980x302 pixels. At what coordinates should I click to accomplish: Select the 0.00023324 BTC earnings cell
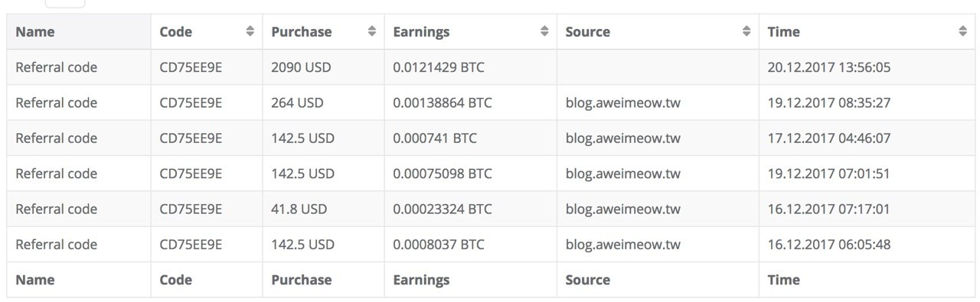point(470,209)
